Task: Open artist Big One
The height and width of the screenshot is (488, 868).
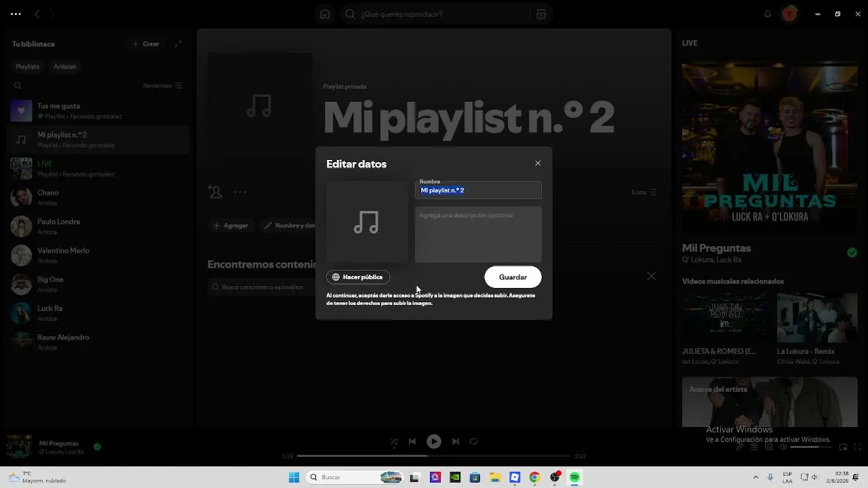Action: [99, 284]
